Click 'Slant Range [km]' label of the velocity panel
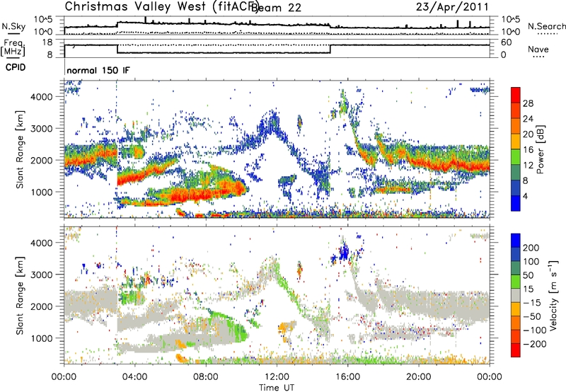Viewport: 566px width, 392px height. (x=20, y=295)
